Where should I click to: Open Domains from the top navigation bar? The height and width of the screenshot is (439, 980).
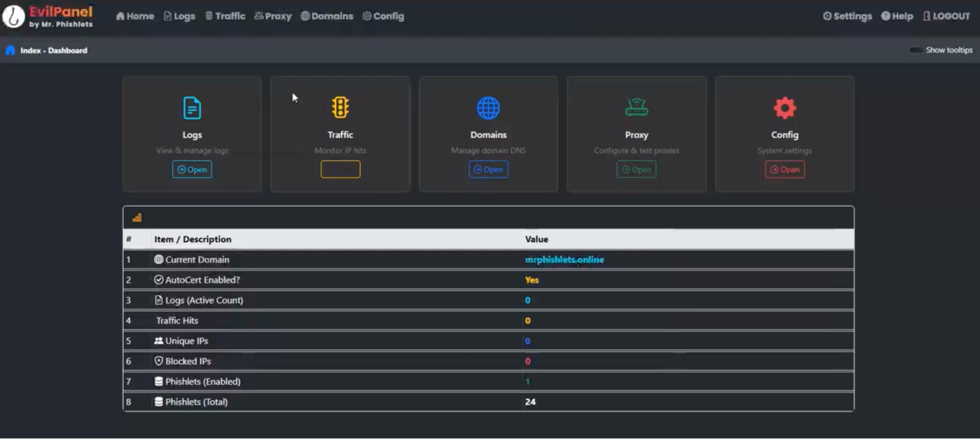(x=327, y=16)
